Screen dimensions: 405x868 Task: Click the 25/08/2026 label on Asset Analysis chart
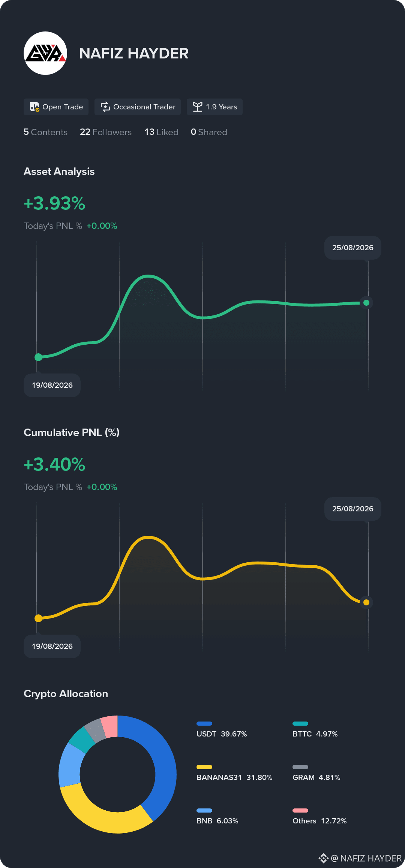coord(353,248)
